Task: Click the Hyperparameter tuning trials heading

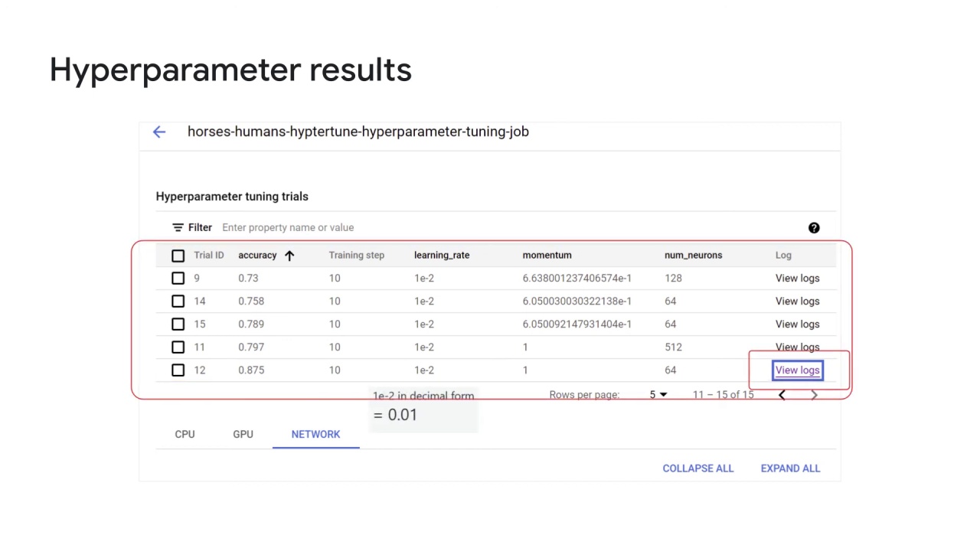Action: (232, 197)
